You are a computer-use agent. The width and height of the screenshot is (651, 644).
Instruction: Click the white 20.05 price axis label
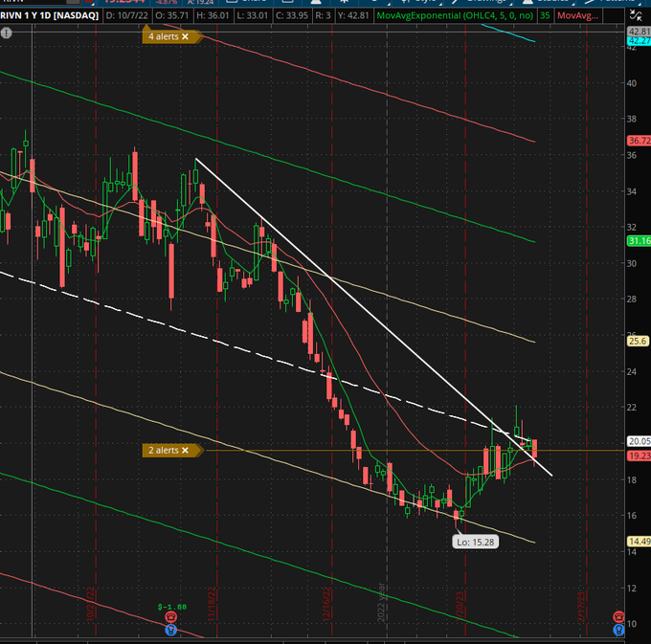pos(639,441)
